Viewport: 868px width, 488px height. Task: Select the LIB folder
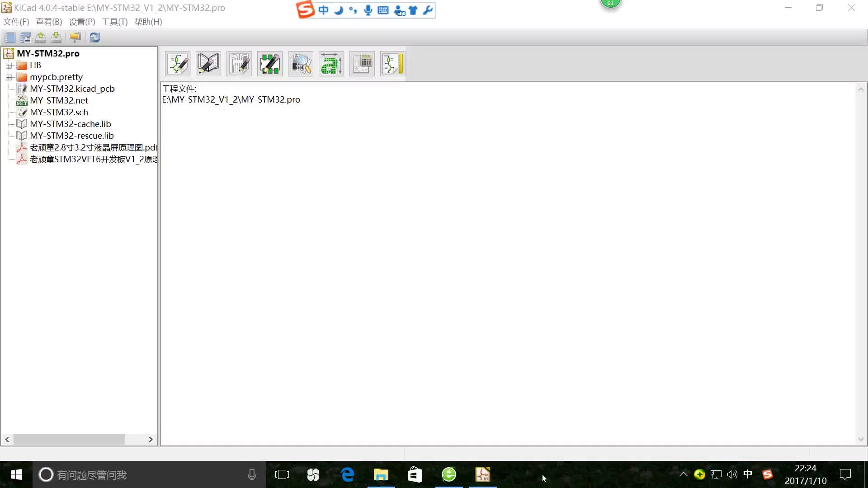pyautogui.click(x=35, y=65)
